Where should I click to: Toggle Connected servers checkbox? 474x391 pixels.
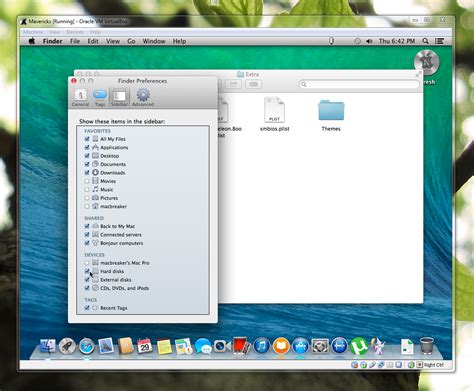tap(87, 234)
